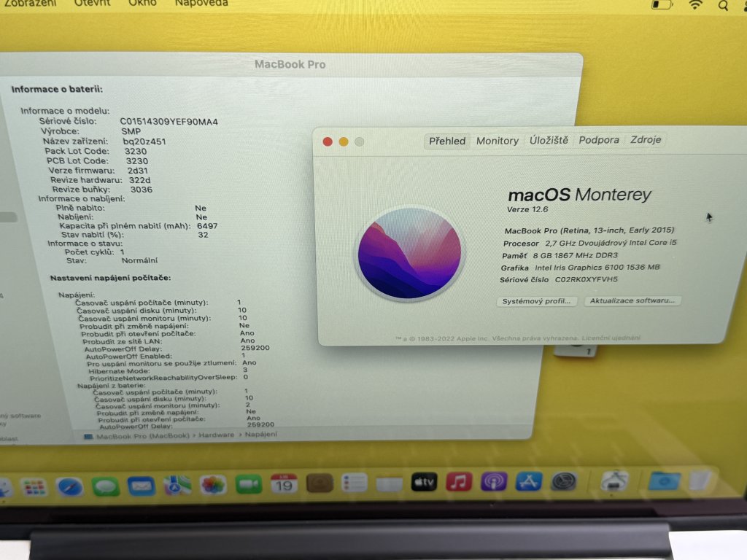The width and height of the screenshot is (747, 560).
Task: Open Spotlight search in the menu bar
Action: [x=723, y=5]
